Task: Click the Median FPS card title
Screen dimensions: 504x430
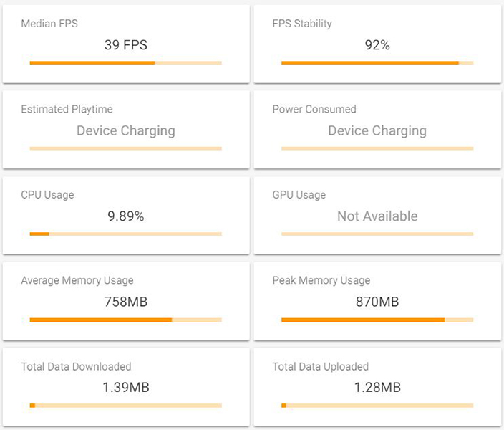Action: [x=49, y=24]
